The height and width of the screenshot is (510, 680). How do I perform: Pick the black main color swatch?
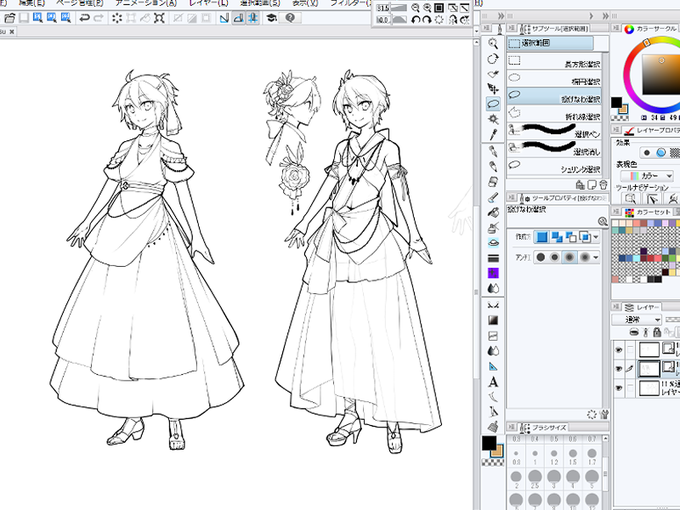(489, 443)
